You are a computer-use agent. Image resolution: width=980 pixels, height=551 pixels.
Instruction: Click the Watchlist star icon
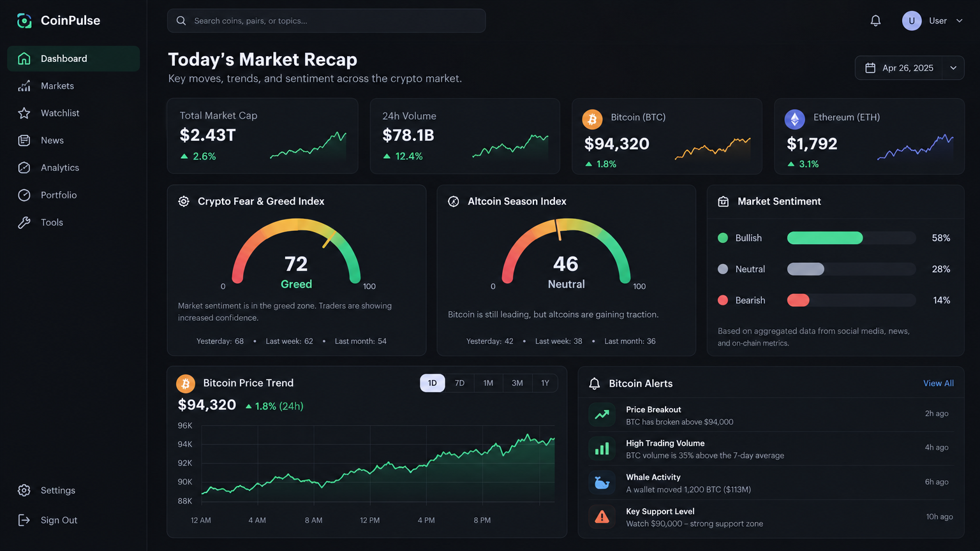[24, 113]
